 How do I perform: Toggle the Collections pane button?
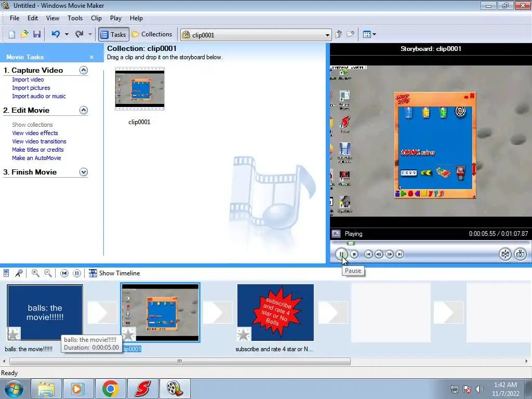click(152, 34)
